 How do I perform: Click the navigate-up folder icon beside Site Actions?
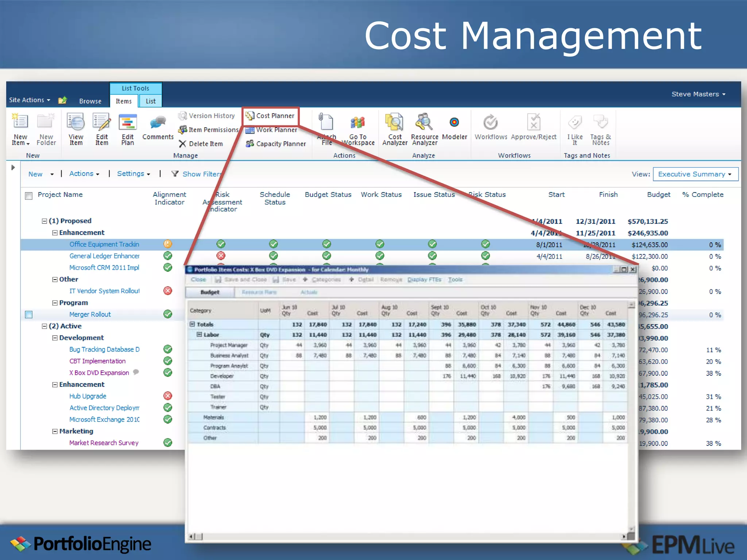(x=63, y=100)
